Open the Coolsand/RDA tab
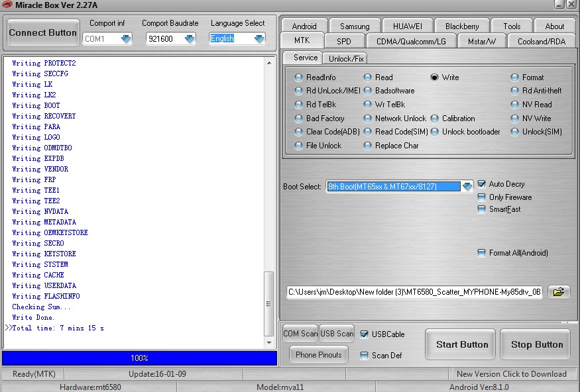The image size is (580, 392). [542, 41]
